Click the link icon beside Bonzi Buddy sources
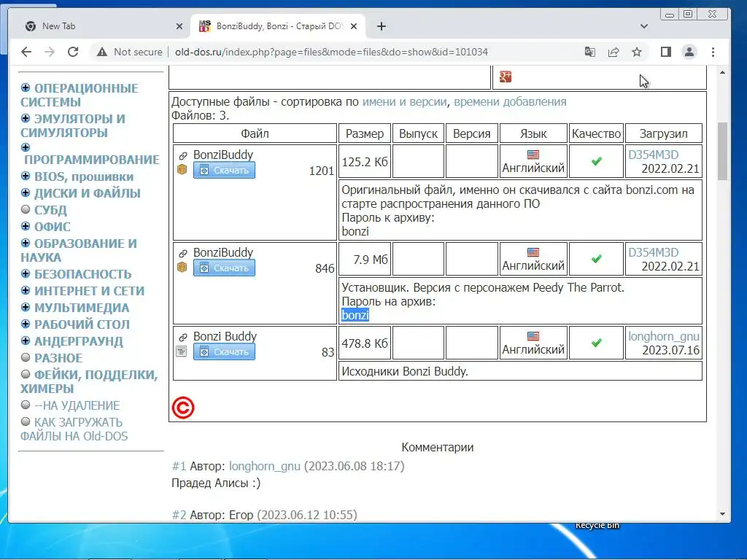This screenshot has height=560, width=747. point(183,337)
